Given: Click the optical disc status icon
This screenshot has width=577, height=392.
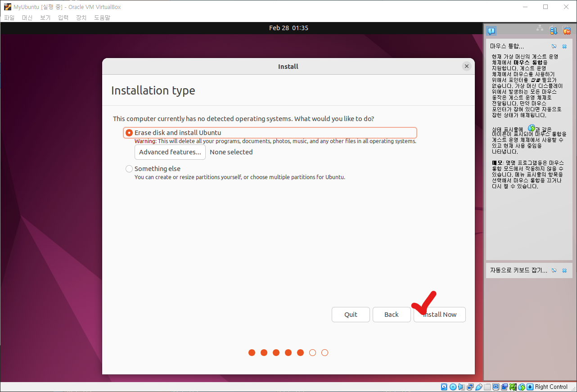Looking at the screenshot, I should coord(453,387).
